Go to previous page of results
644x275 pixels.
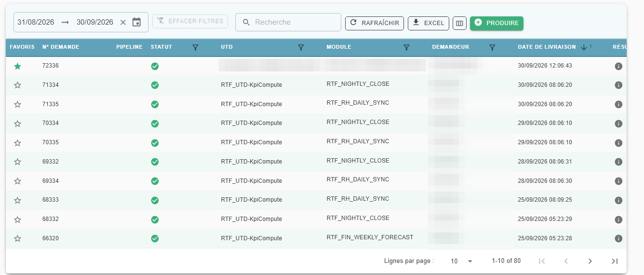566,261
